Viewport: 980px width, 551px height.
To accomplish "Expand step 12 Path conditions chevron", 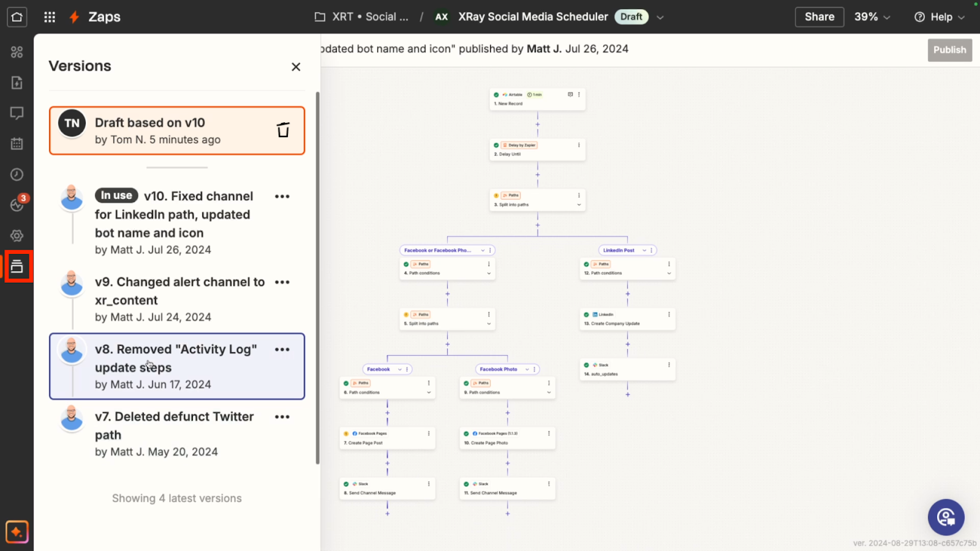I will [669, 273].
